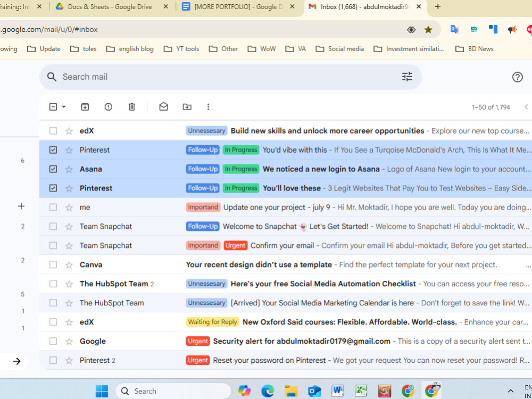Viewport: 532px width, 399px height.
Task: Check the HubSpot Social Media Automation checkbox
Action: point(53,284)
